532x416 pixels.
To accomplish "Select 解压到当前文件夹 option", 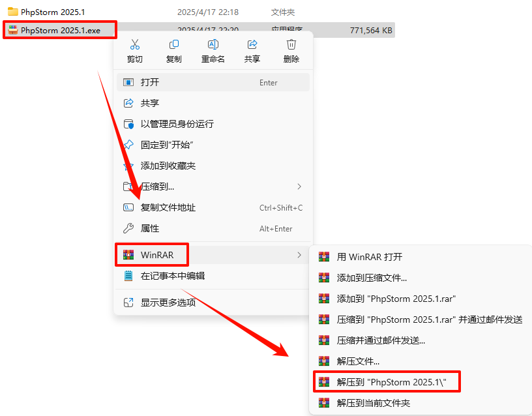I will coord(421,403).
